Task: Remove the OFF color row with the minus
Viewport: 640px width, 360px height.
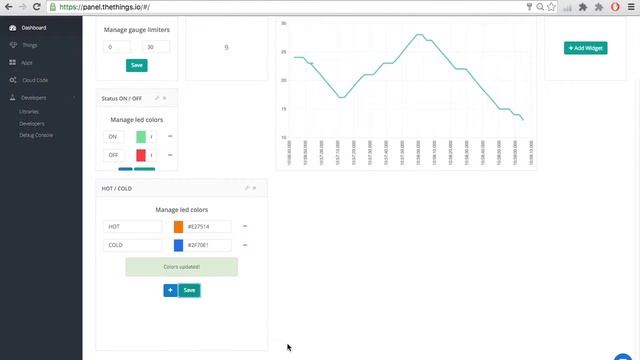Action: click(x=170, y=155)
